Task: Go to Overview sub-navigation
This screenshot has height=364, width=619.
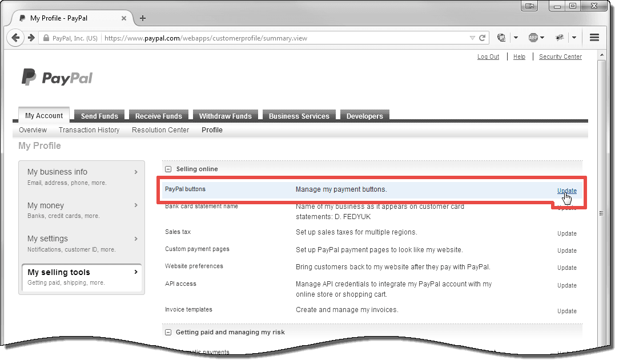Action: tap(33, 130)
